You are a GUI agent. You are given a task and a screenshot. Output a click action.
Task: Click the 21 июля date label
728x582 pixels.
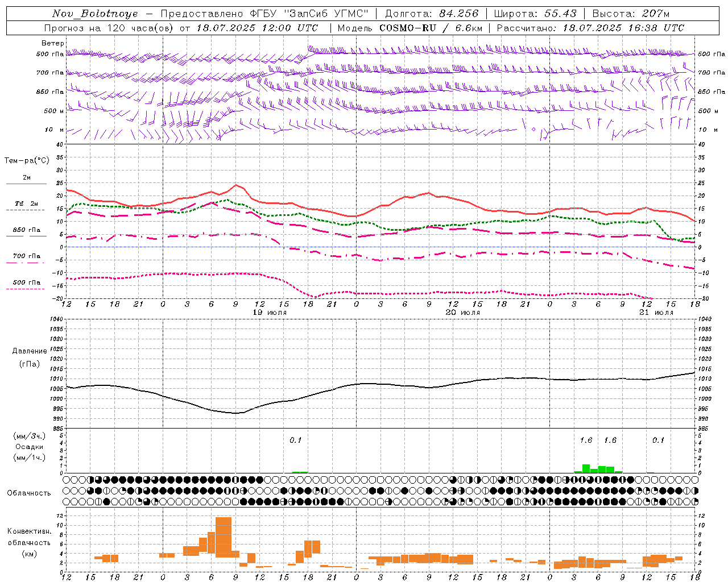(x=656, y=313)
